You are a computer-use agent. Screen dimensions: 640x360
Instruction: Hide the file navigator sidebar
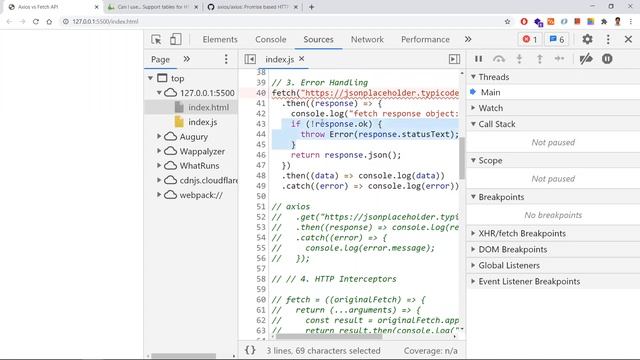click(x=250, y=59)
